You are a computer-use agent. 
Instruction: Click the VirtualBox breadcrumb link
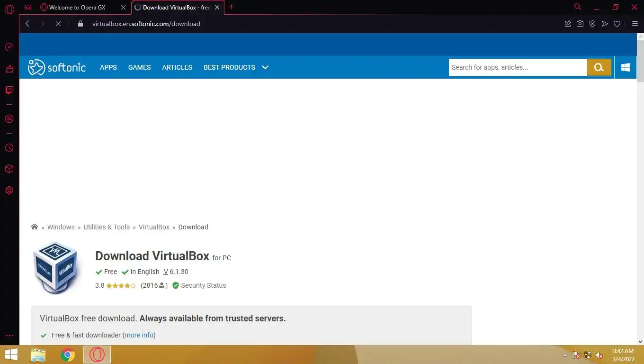154,227
